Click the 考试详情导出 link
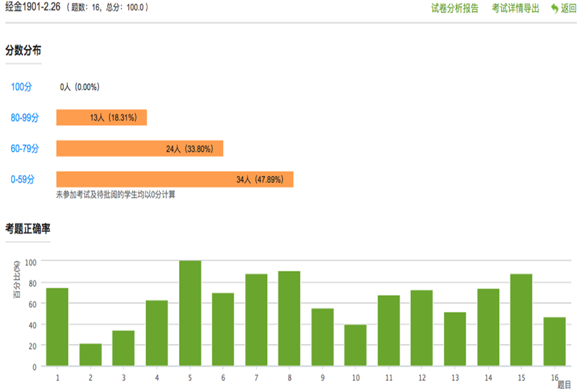The width and height of the screenshot is (588, 392). (x=515, y=8)
